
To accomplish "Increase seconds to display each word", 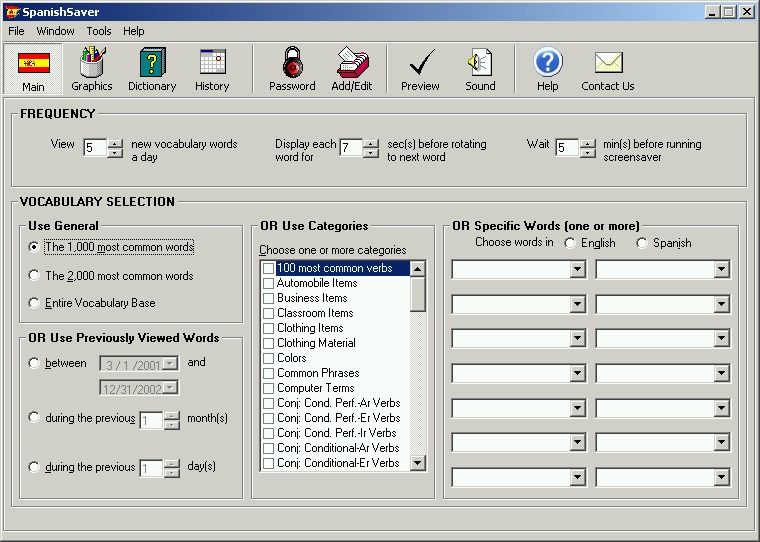I will click(370, 143).
